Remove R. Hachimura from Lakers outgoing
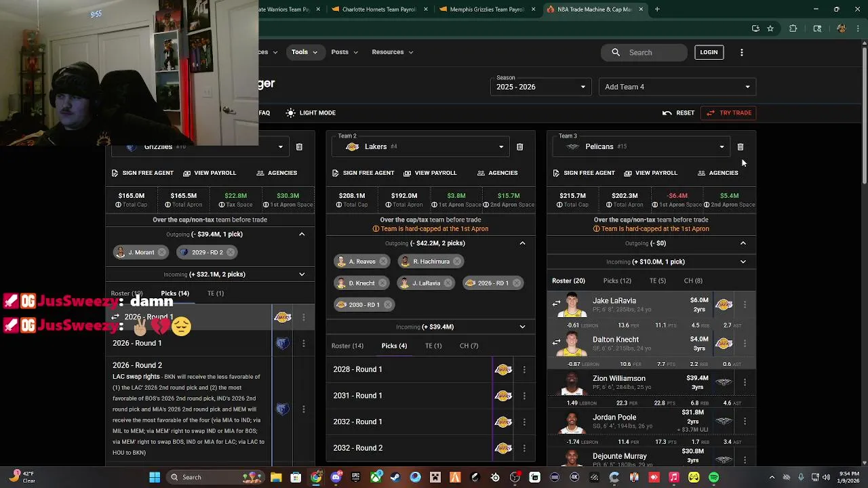 (457, 262)
